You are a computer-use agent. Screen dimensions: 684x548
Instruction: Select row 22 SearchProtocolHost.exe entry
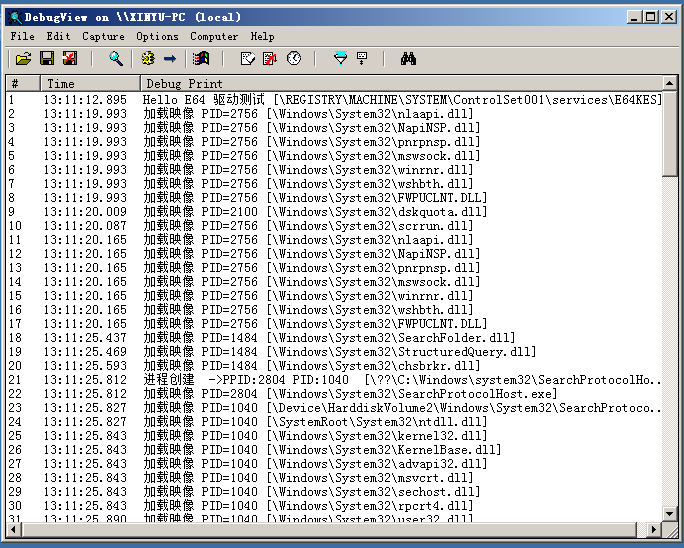[x=334, y=394]
